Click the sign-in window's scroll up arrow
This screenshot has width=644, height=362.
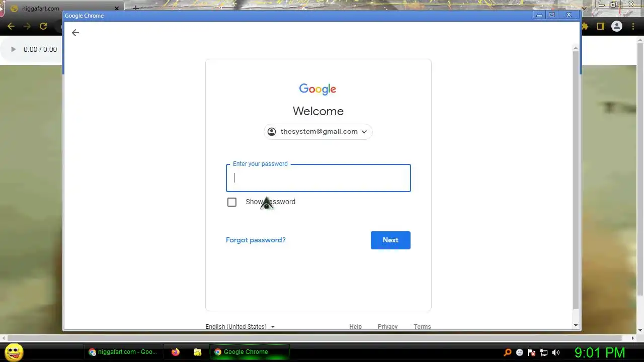[x=576, y=47]
